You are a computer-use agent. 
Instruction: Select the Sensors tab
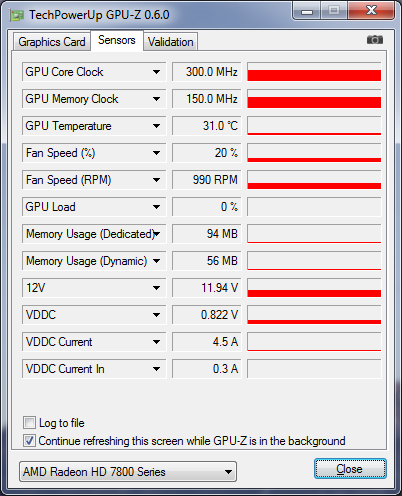117,40
